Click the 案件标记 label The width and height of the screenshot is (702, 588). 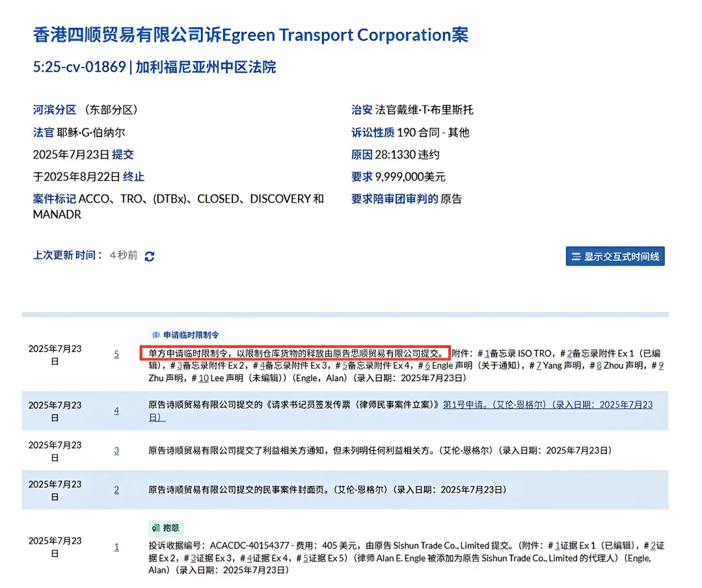55,198
